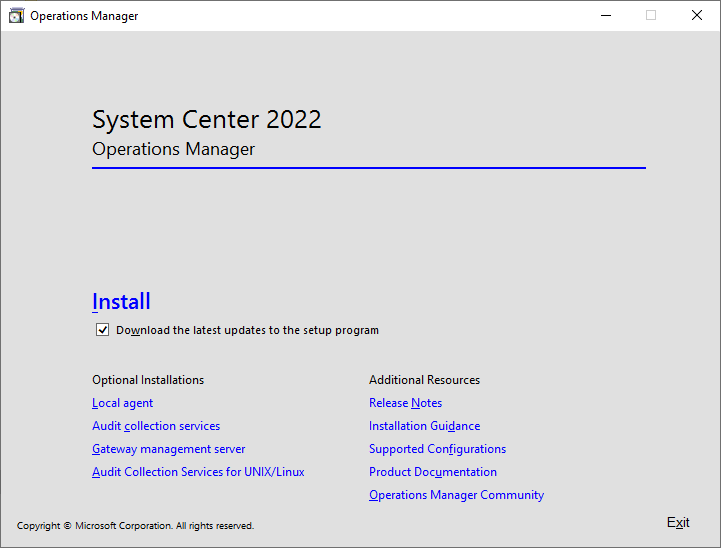Click the System Center 2022 heading
This screenshot has height=548, width=721.
click(207, 120)
